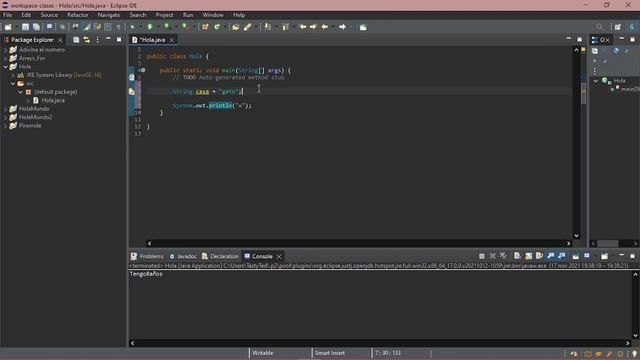Close the Hola.java editor tab
The height and width of the screenshot is (360, 640).
click(172, 40)
